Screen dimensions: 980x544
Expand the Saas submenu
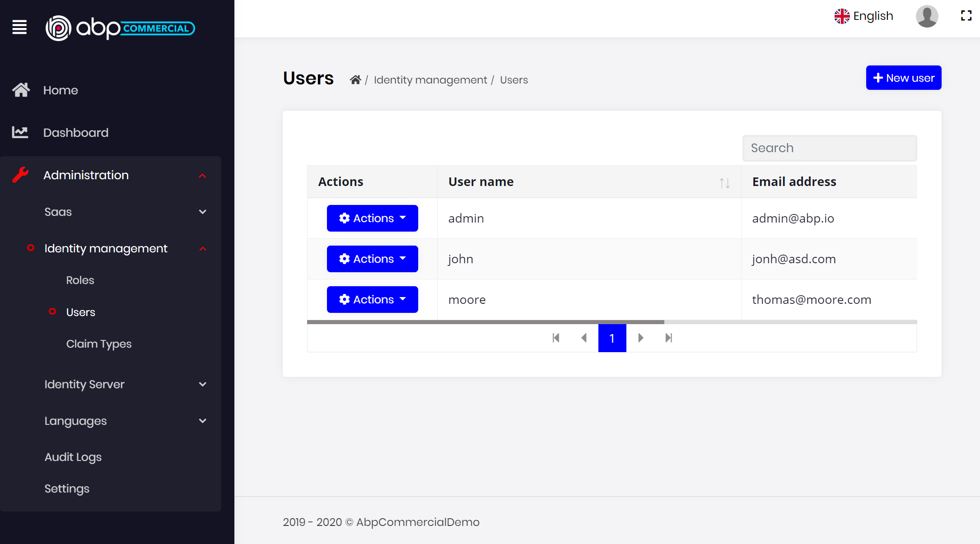pyautogui.click(x=125, y=212)
